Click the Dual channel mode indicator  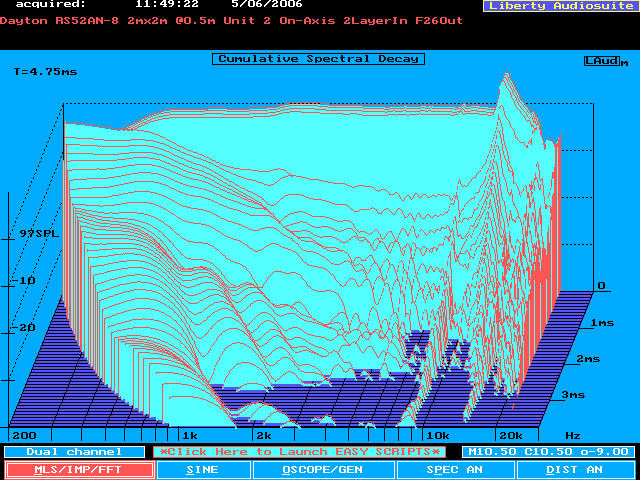coord(73,452)
